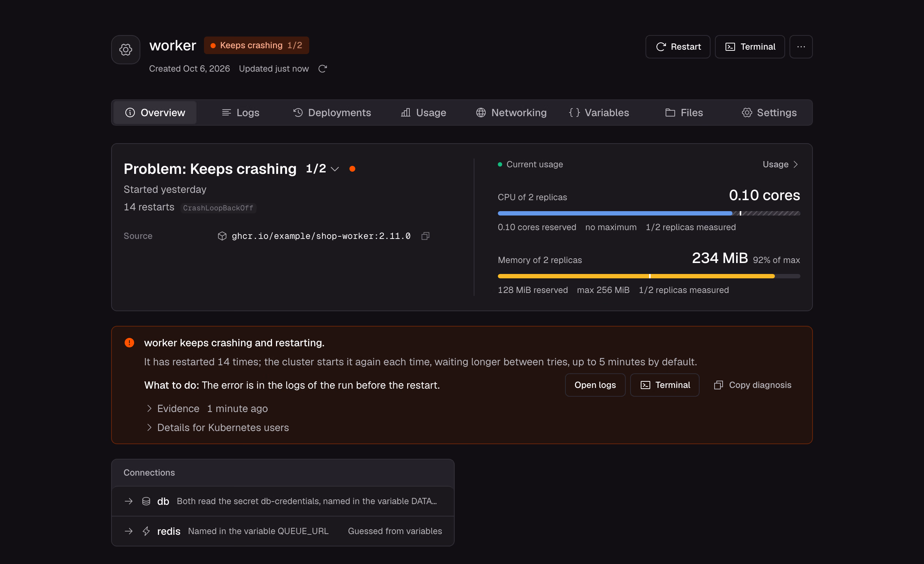Click the CPU usage progress bar
924x564 pixels.
[649, 213]
